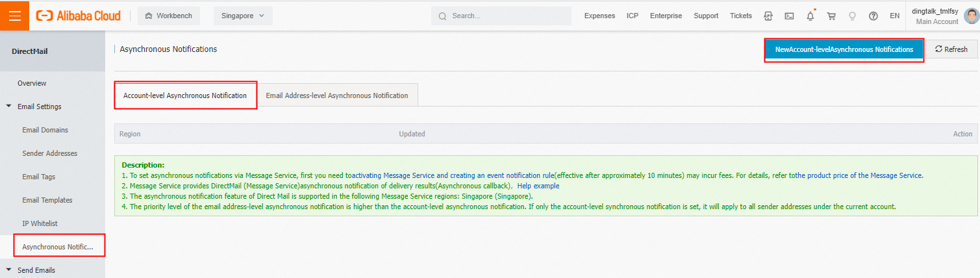The width and height of the screenshot is (980, 278).
Task: Open the Workbench home button
Action: [169, 16]
